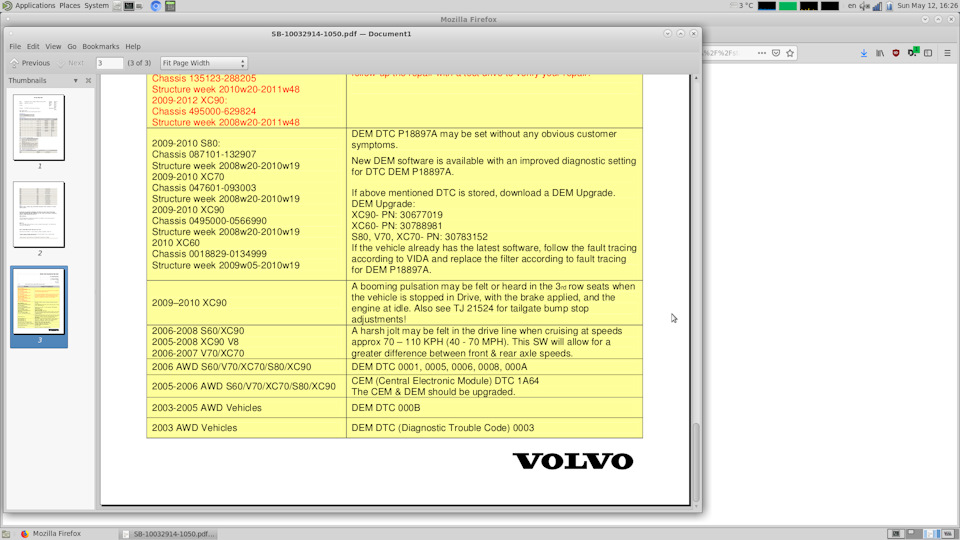Open the en keyboard layout indicator
This screenshot has width=960, height=540.
[852, 6]
